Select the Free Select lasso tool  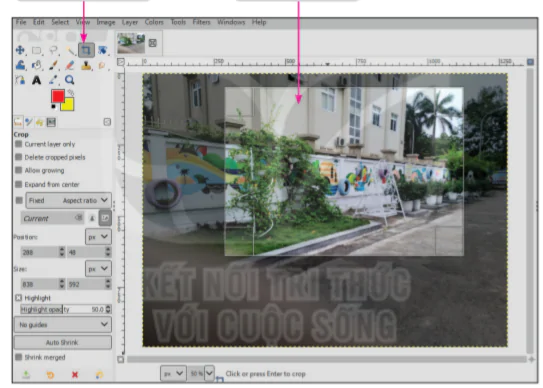click(53, 50)
